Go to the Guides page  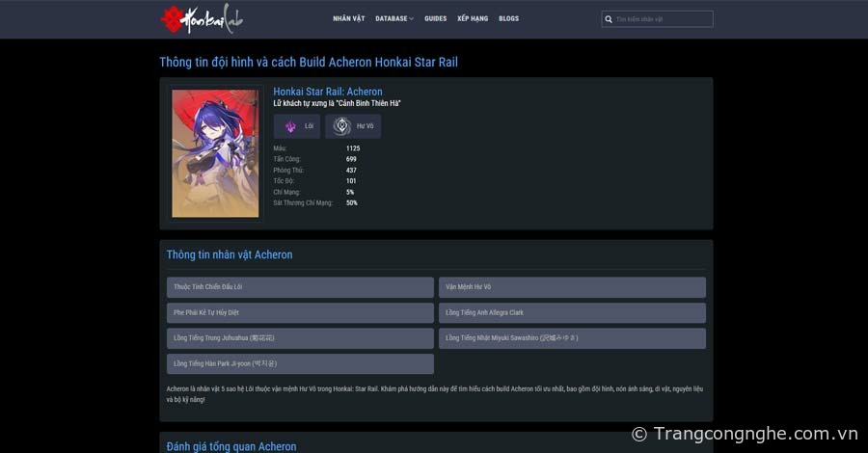click(435, 18)
